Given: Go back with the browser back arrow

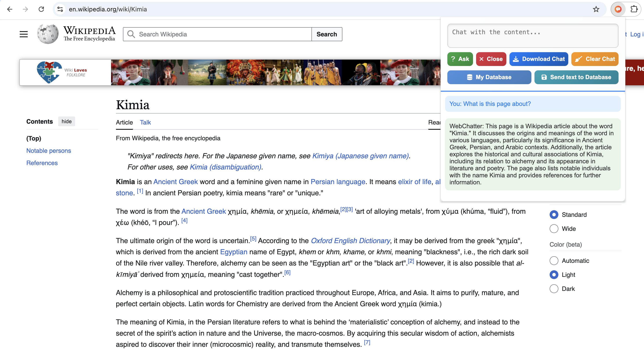Looking at the screenshot, I should tap(10, 9).
